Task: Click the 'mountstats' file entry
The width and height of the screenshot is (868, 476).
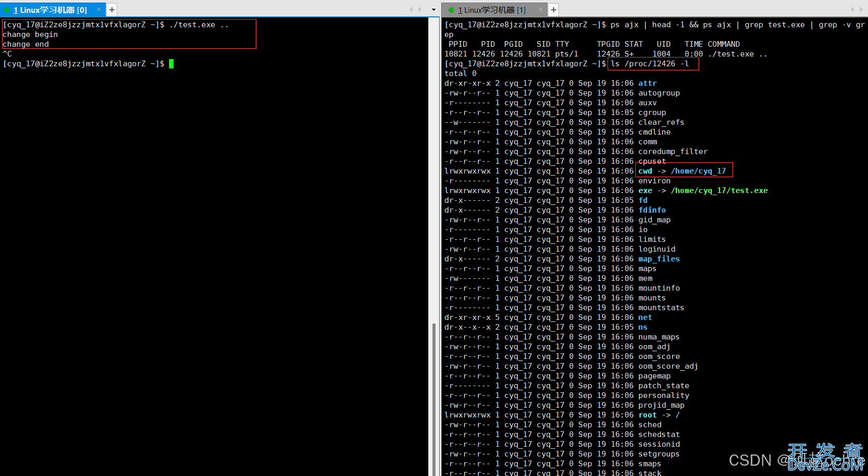Action: click(x=662, y=308)
